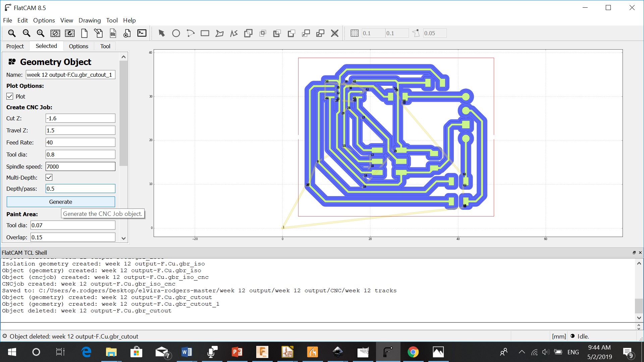Open the Options tab
This screenshot has height=362, width=644.
[78, 46]
